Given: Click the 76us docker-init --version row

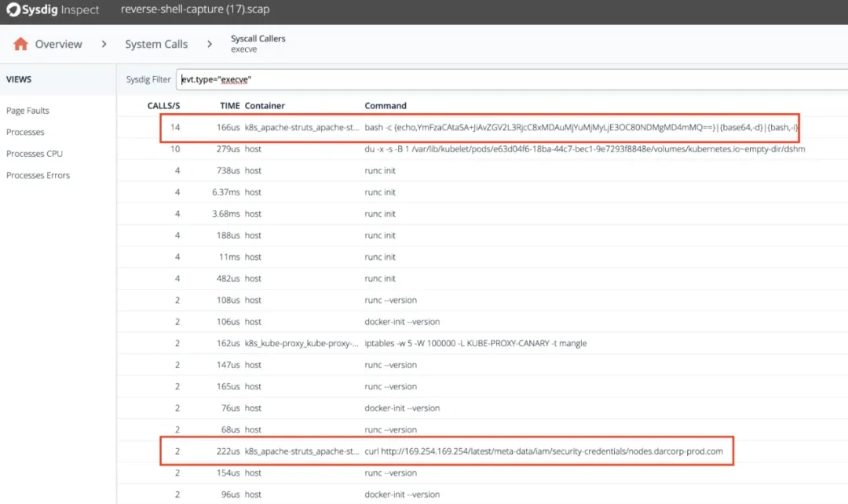Looking at the screenshot, I should pyautogui.click(x=482, y=408).
